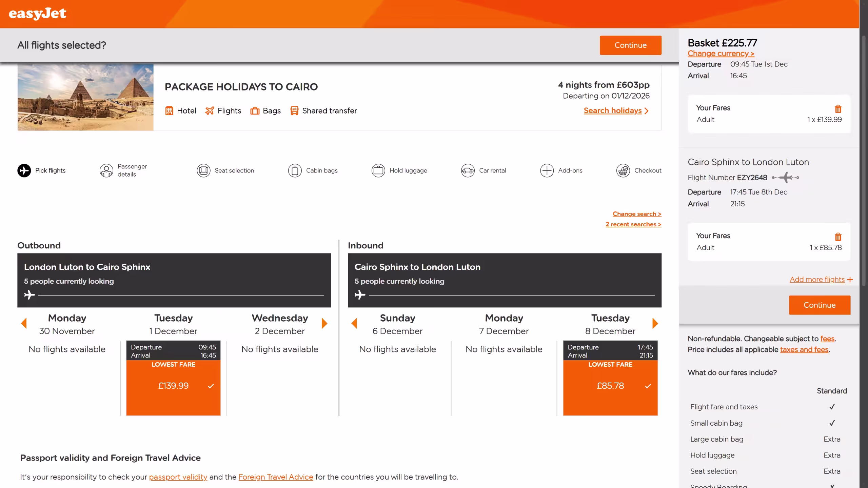Screen dimensions: 868x488
Task: Show earlier outbound dates with left arrow
Action: click(x=24, y=323)
